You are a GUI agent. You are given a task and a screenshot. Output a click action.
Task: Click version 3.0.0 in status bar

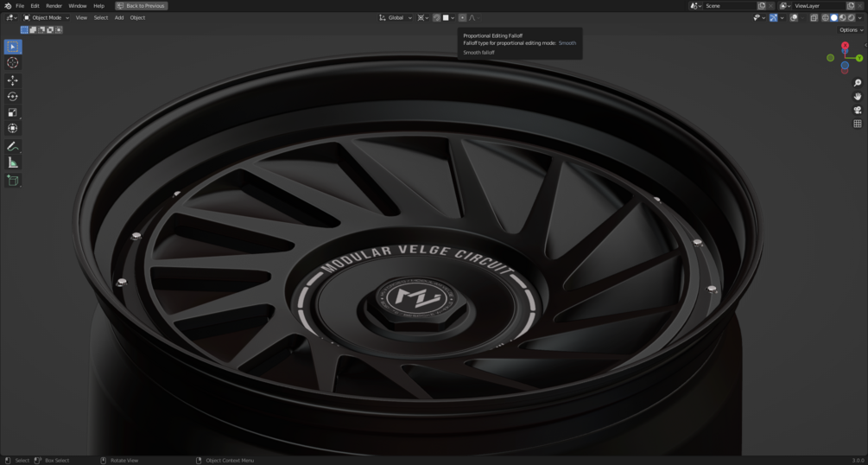click(858, 461)
